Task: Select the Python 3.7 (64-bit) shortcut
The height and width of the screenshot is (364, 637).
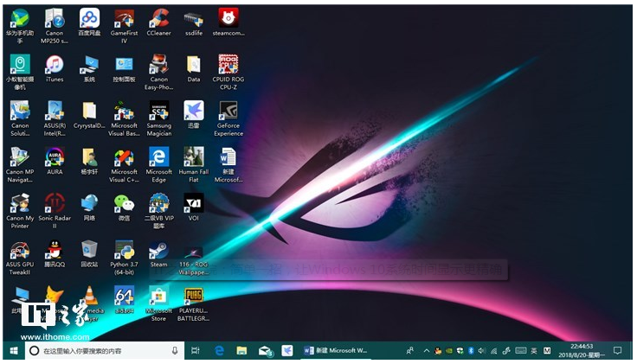Action: pos(124,258)
